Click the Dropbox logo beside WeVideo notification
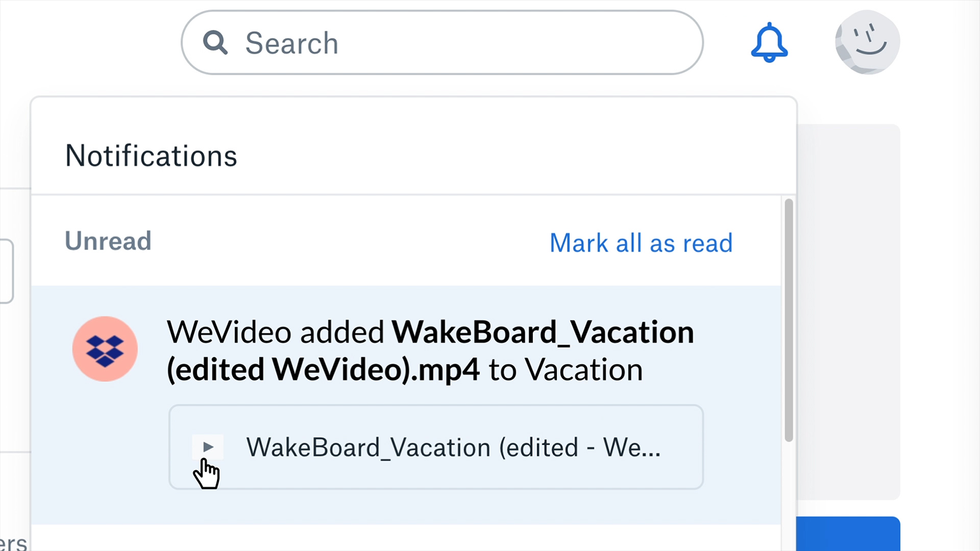 pos(105,349)
